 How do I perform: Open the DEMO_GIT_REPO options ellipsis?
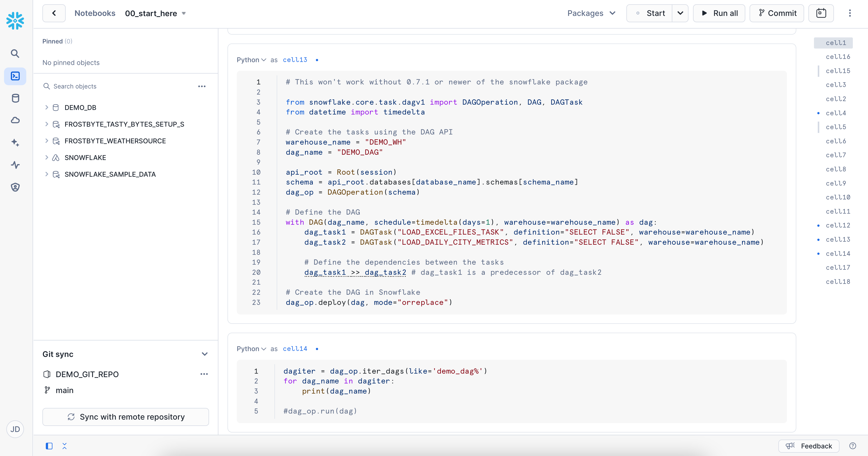pyautogui.click(x=204, y=374)
